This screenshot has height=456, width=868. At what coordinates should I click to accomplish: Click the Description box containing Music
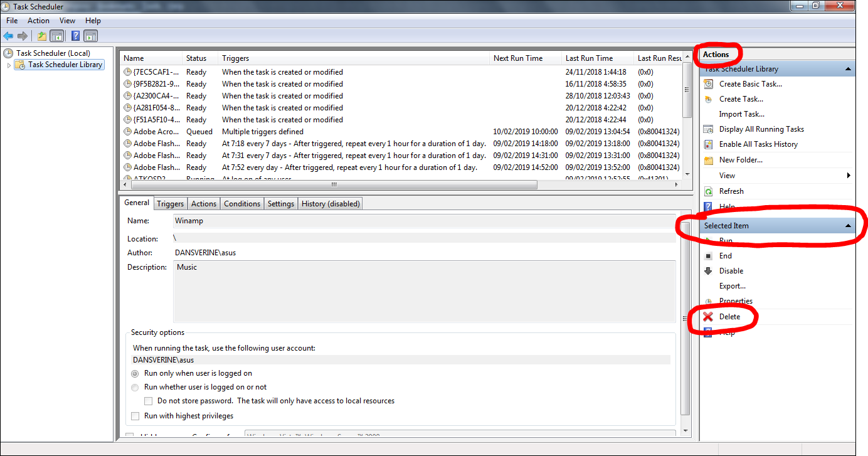pyautogui.click(x=424, y=292)
